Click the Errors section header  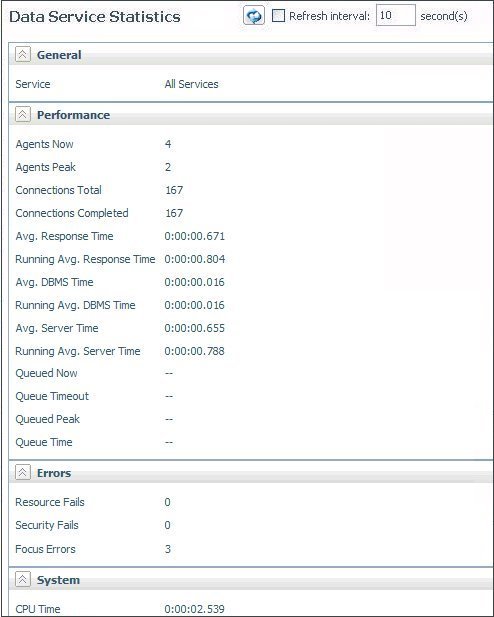[54, 473]
